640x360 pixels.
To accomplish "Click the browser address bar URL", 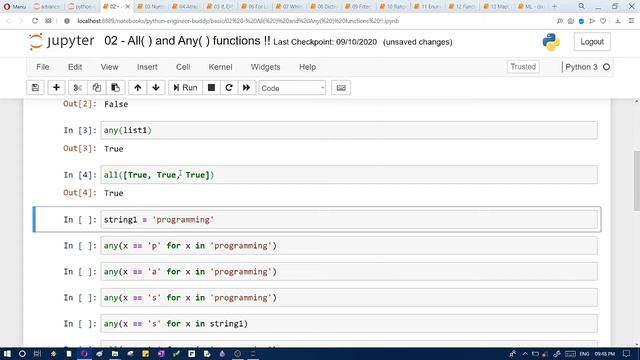I will [238, 21].
